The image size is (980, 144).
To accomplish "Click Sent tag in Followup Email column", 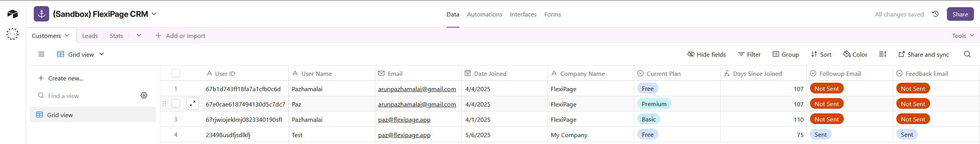I will click(x=820, y=134).
